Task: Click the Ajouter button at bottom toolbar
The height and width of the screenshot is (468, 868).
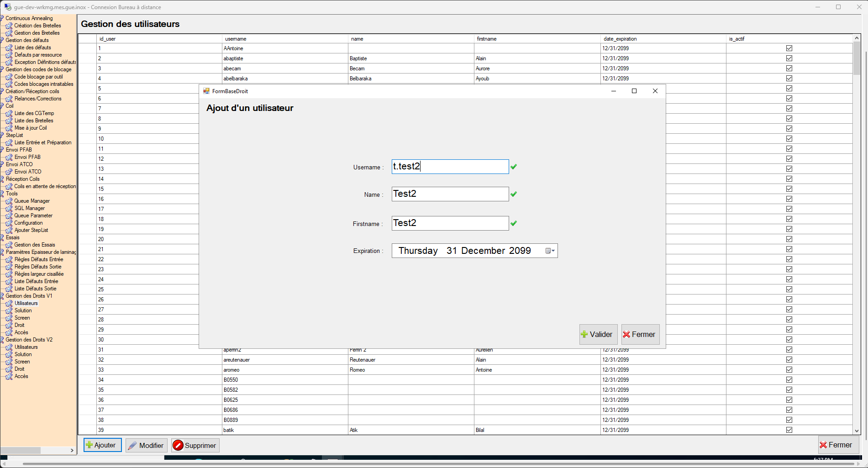Action: pyautogui.click(x=102, y=445)
